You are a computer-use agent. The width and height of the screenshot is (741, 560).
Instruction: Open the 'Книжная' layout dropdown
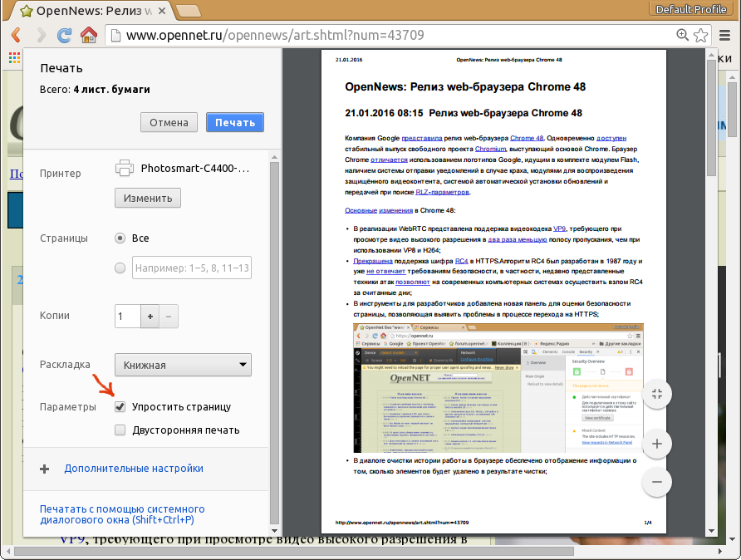183,365
